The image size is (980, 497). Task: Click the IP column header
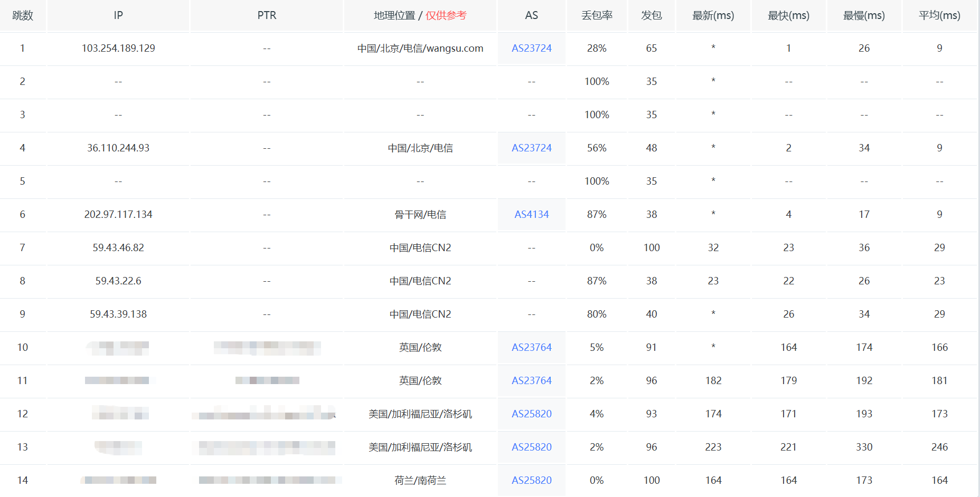118,15
